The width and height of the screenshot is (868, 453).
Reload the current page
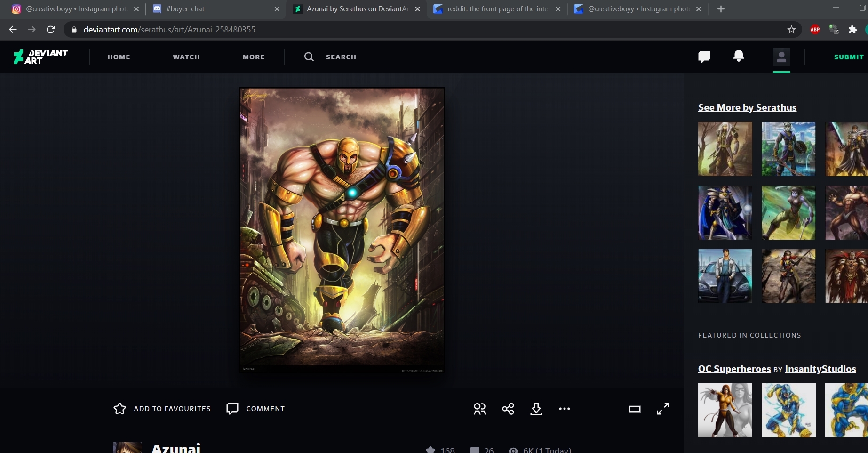coord(51,29)
